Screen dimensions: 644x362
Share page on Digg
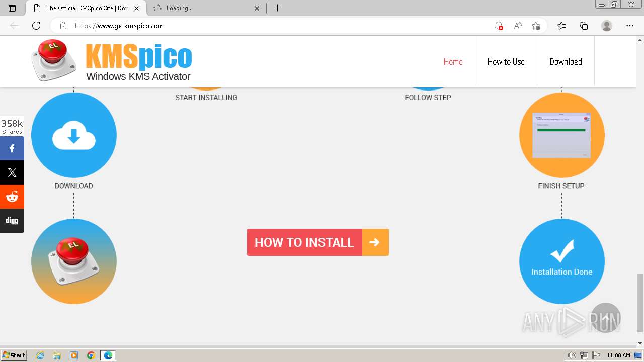[x=12, y=221]
